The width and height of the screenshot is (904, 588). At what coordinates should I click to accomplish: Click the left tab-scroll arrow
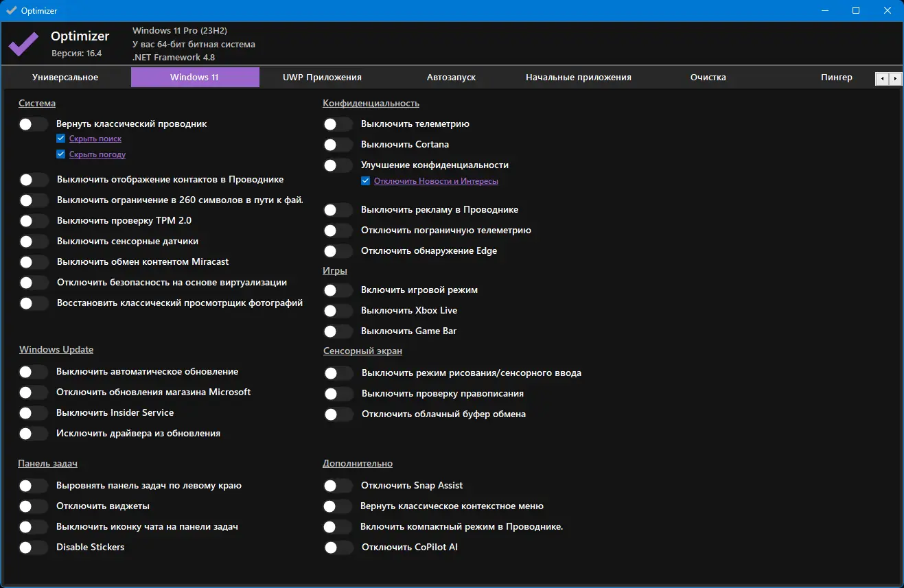pos(883,79)
